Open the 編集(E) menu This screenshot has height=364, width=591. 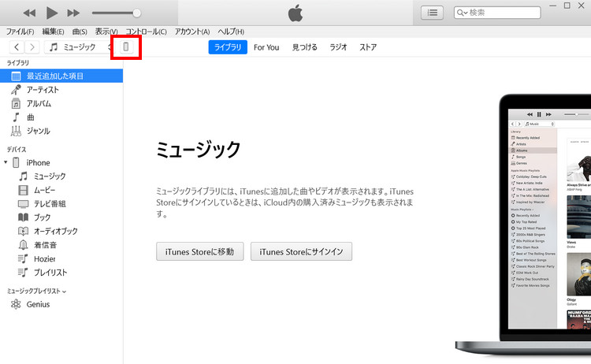(53, 32)
